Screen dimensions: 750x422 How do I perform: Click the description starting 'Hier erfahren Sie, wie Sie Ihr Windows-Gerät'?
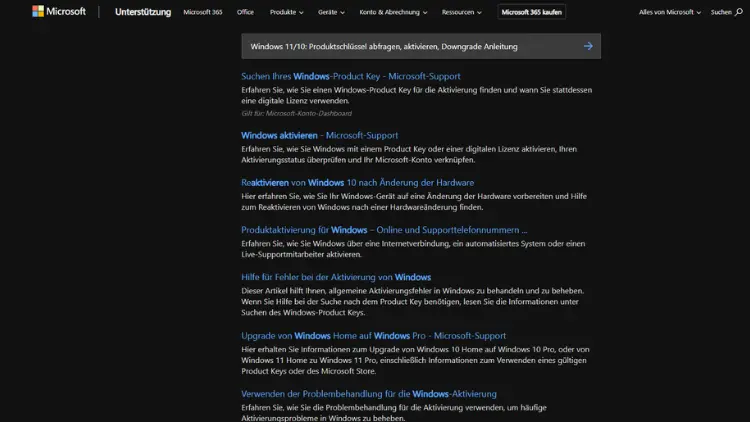click(414, 202)
